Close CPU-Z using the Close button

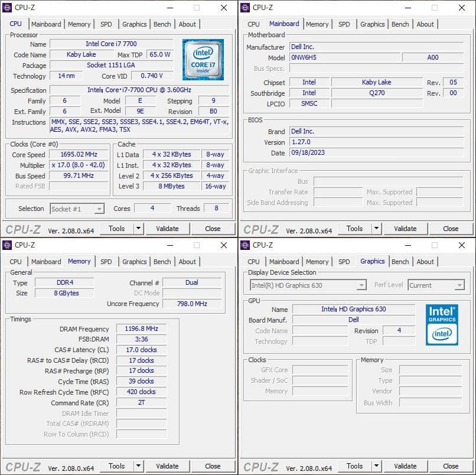click(213, 229)
